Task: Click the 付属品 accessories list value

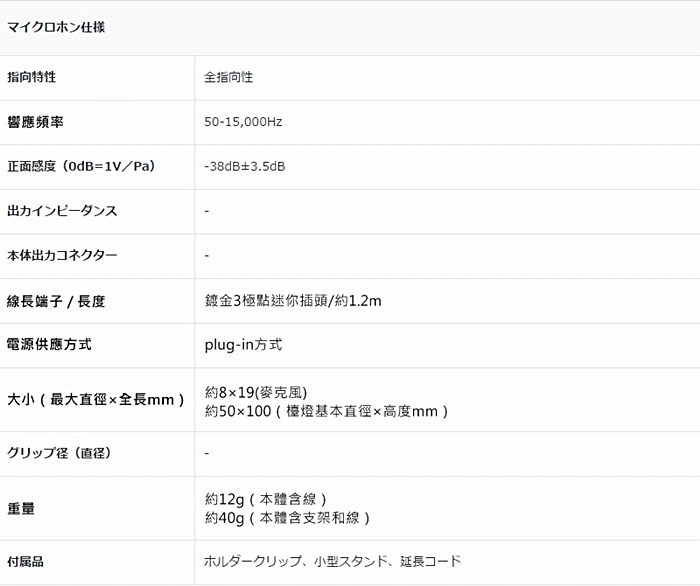Action: pos(332,562)
